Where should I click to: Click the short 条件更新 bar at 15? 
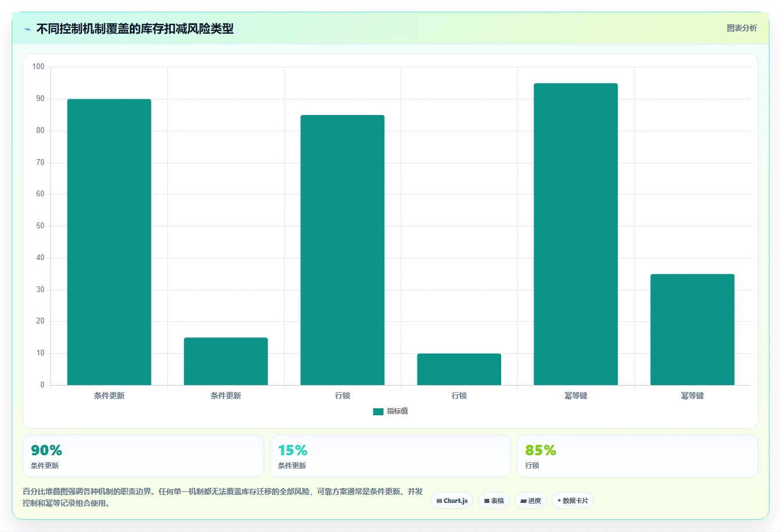(226, 361)
